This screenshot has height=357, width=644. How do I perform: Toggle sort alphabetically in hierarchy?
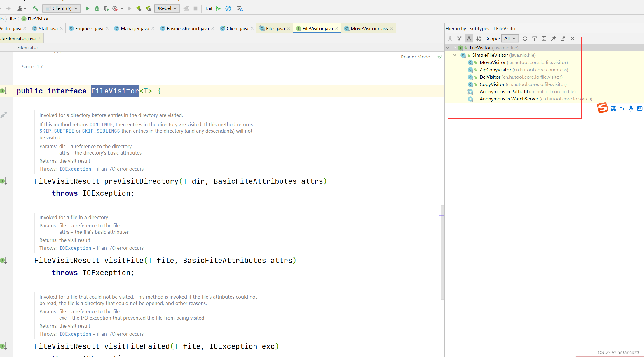coord(479,39)
